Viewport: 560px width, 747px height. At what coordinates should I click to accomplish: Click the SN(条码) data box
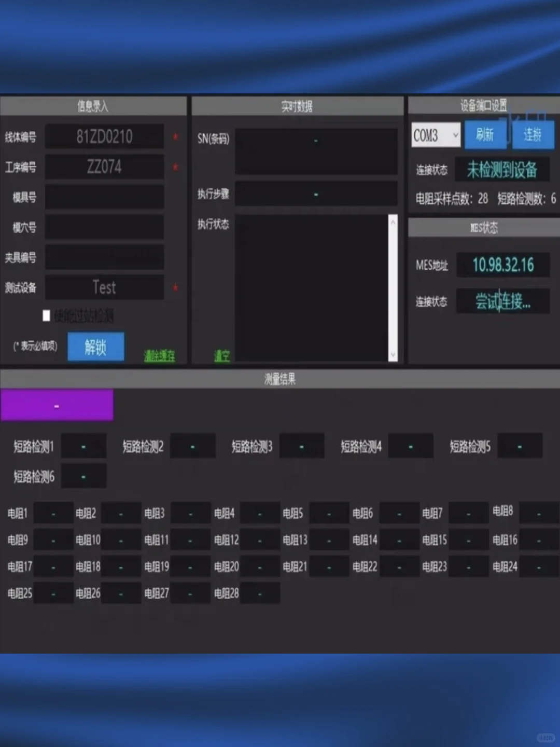(x=316, y=151)
